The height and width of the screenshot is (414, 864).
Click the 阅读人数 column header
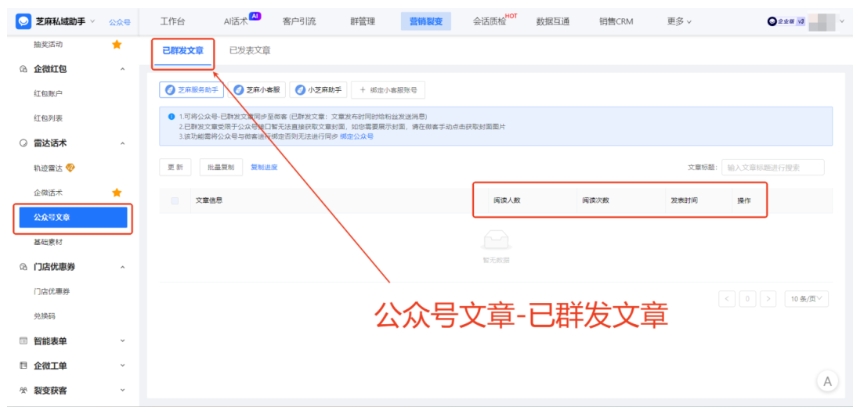507,201
